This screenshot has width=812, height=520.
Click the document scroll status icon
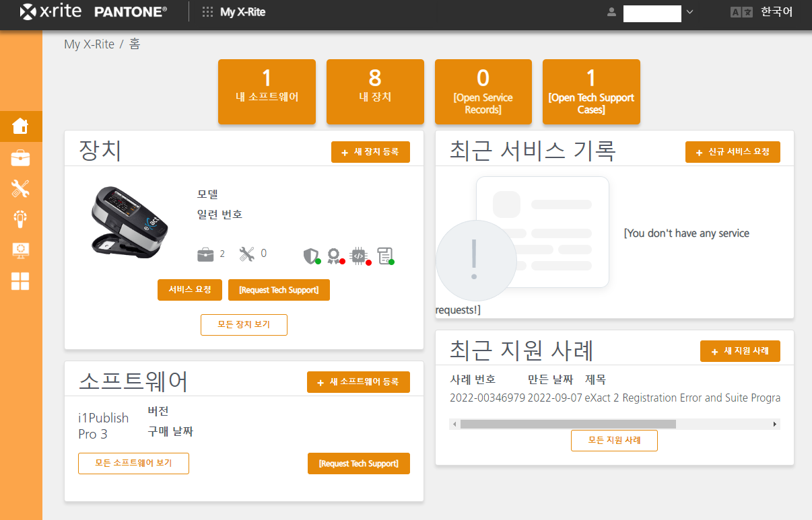pos(385,256)
